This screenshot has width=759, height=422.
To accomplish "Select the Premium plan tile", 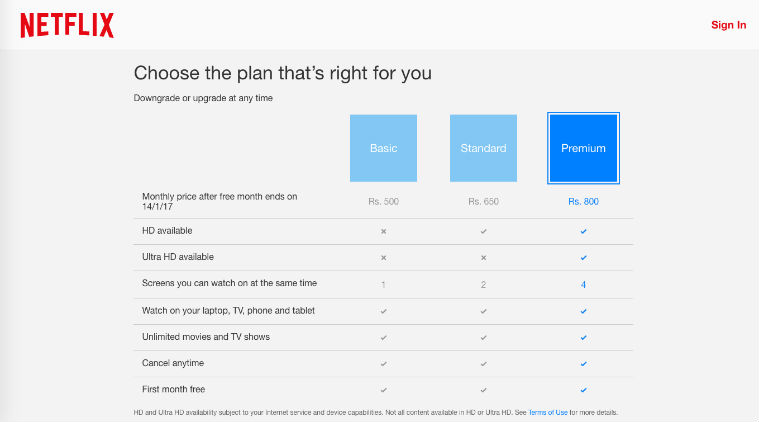I will tap(583, 148).
